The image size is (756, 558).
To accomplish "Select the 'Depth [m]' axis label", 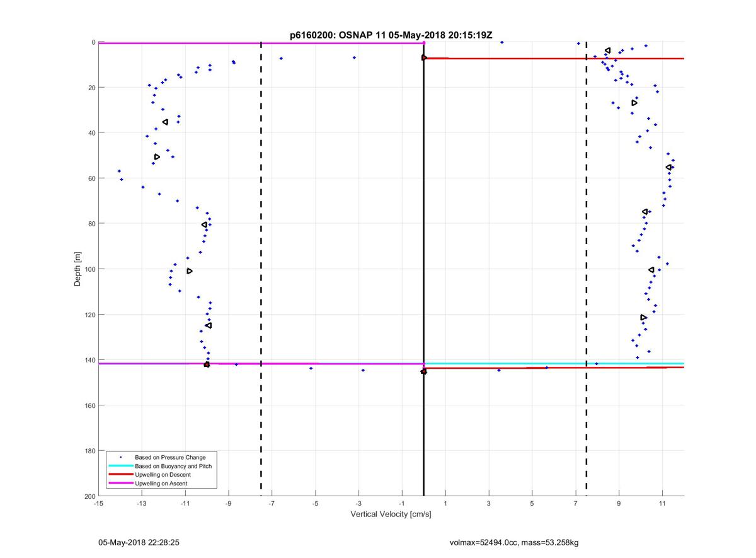I will tap(78, 269).
